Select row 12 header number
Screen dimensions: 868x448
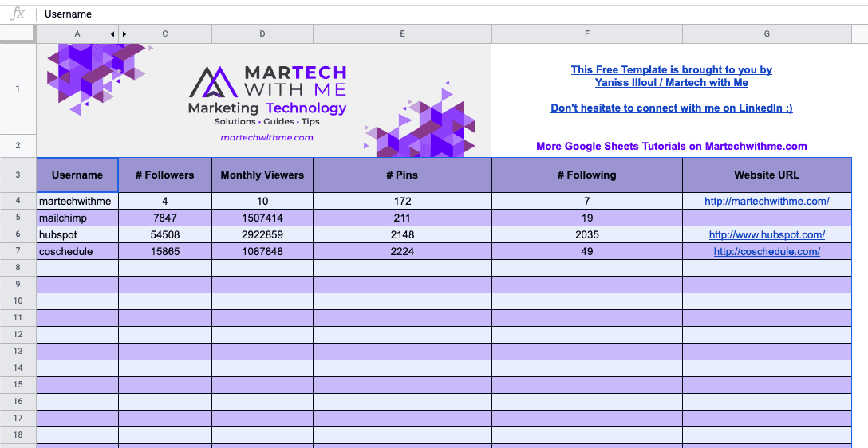18,335
